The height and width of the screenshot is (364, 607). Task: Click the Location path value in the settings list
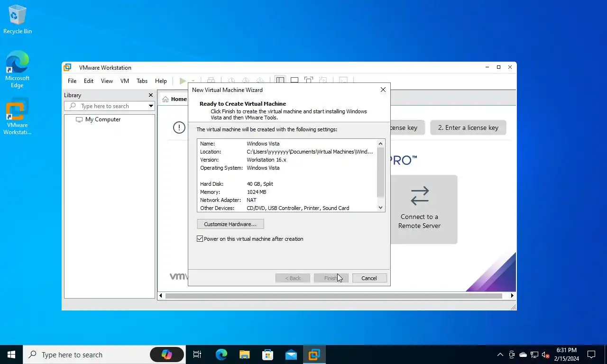(x=310, y=152)
